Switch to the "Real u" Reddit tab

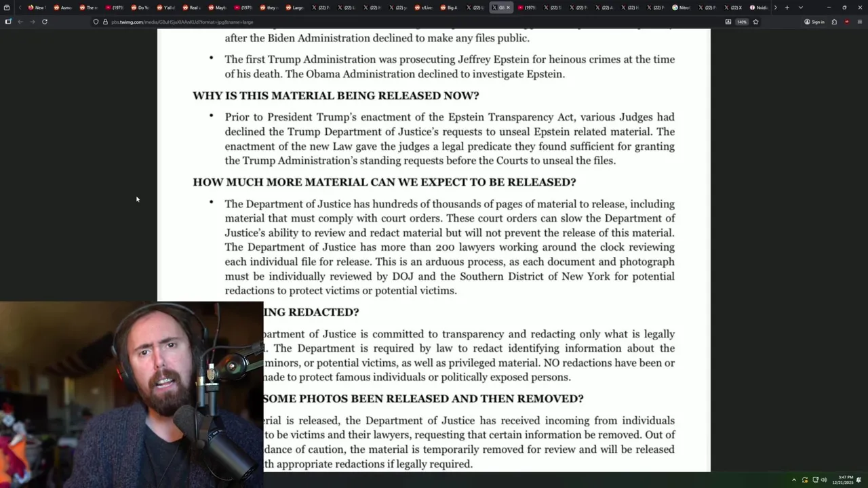pyautogui.click(x=191, y=7)
